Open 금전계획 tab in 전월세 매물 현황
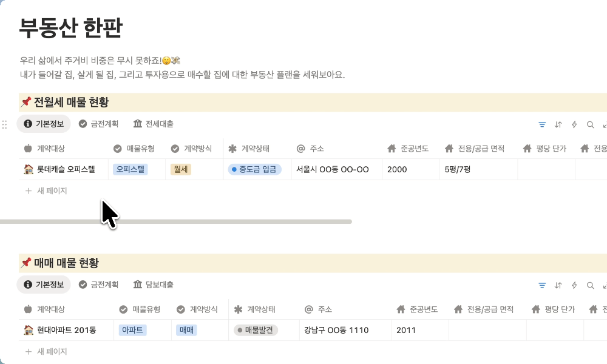 point(98,124)
